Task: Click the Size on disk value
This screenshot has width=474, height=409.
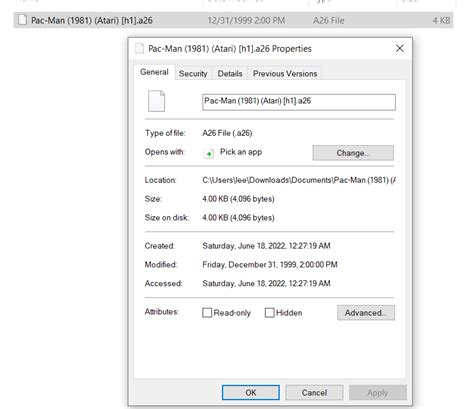Action: (x=238, y=218)
